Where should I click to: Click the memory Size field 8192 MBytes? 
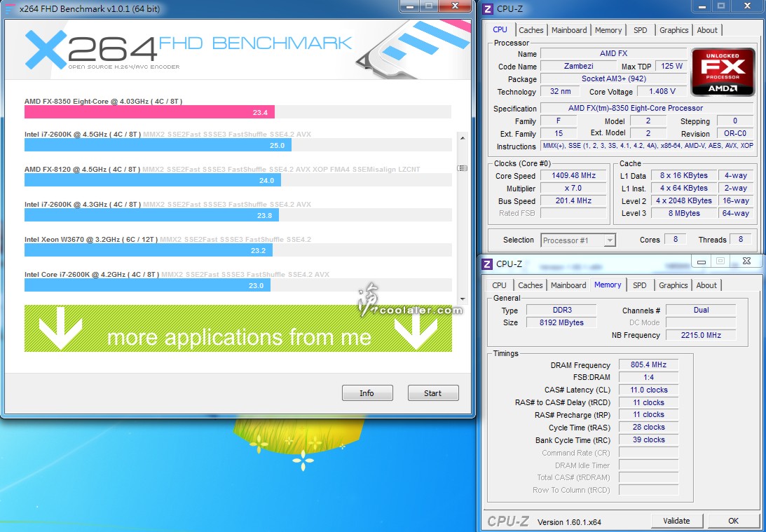tap(561, 322)
